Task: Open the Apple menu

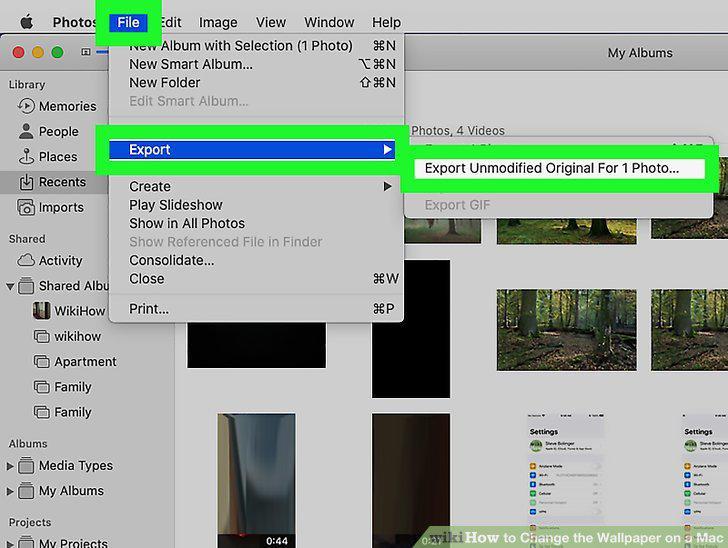Action: [26, 22]
